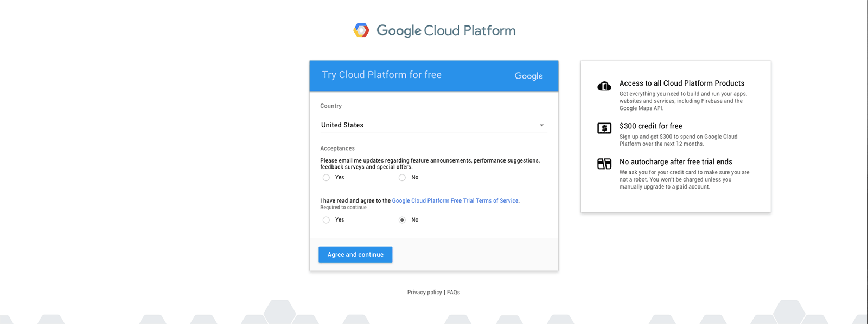Select No for email updates
This screenshot has width=868, height=324.
coord(402,178)
